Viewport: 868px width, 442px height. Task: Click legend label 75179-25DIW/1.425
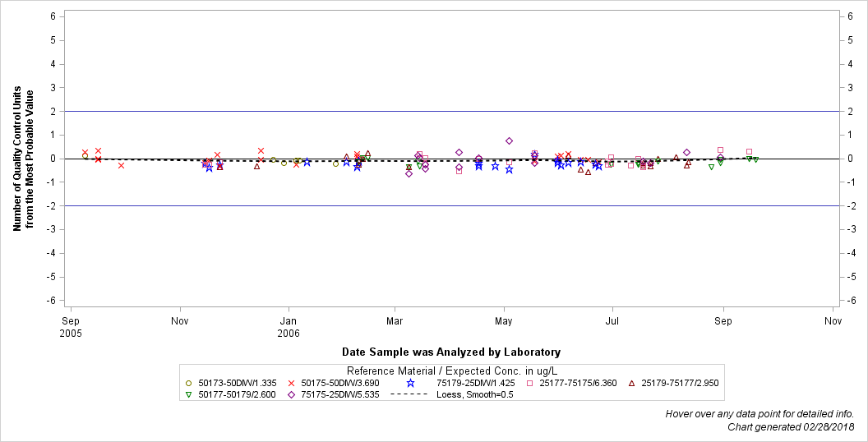click(476, 383)
